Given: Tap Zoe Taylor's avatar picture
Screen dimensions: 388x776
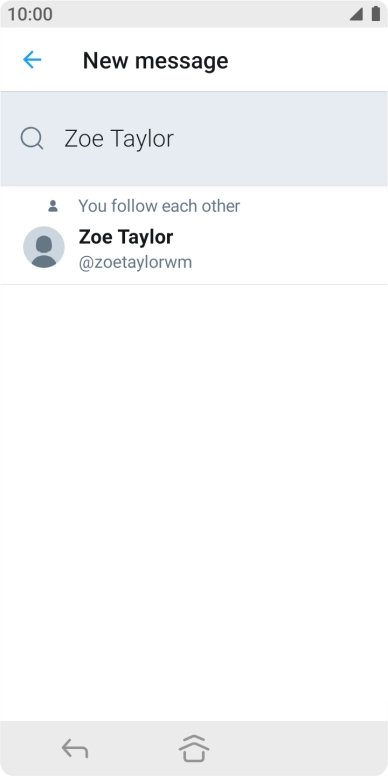Looking at the screenshot, I should [x=44, y=247].
